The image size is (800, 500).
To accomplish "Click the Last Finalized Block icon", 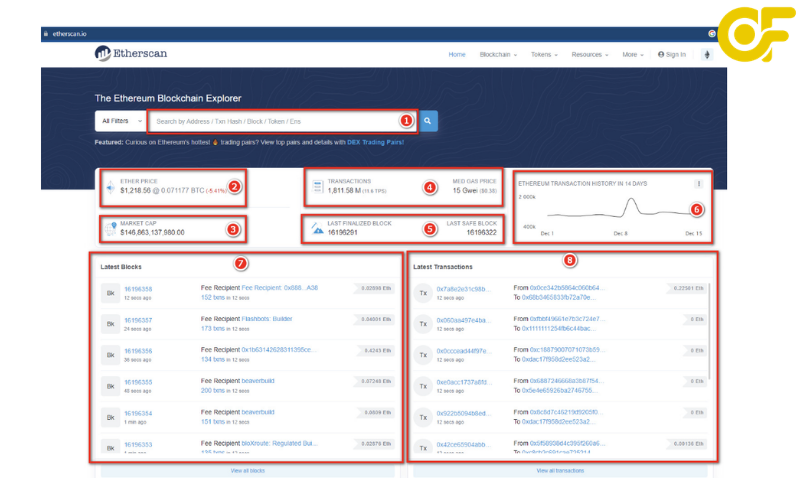I will 318,228.
